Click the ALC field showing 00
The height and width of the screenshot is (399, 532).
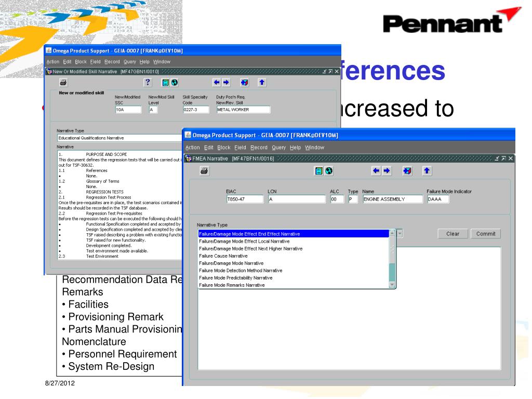337,199
